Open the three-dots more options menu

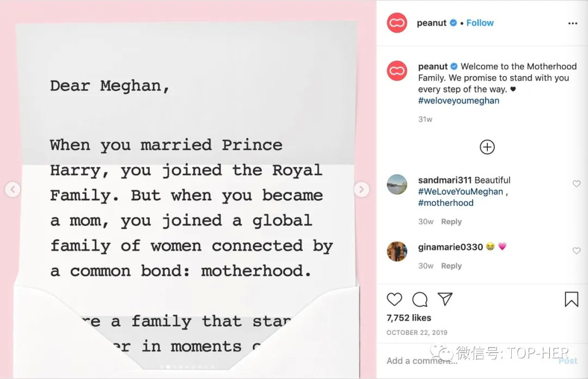click(x=572, y=23)
